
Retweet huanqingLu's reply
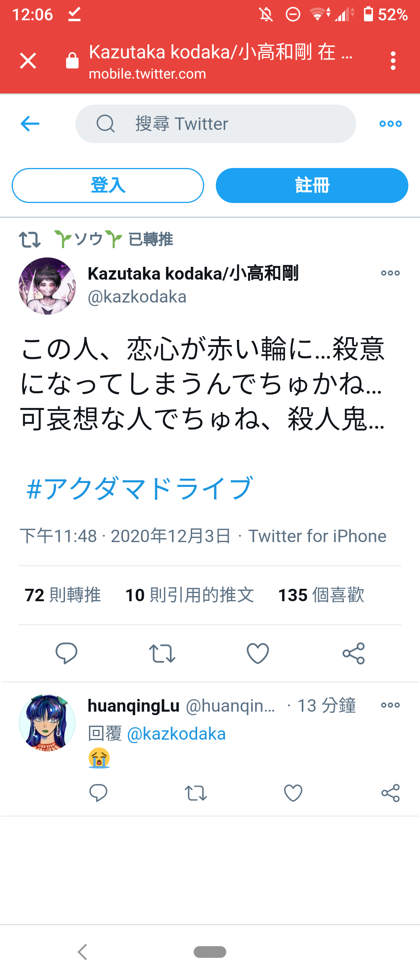(x=196, y=793)
